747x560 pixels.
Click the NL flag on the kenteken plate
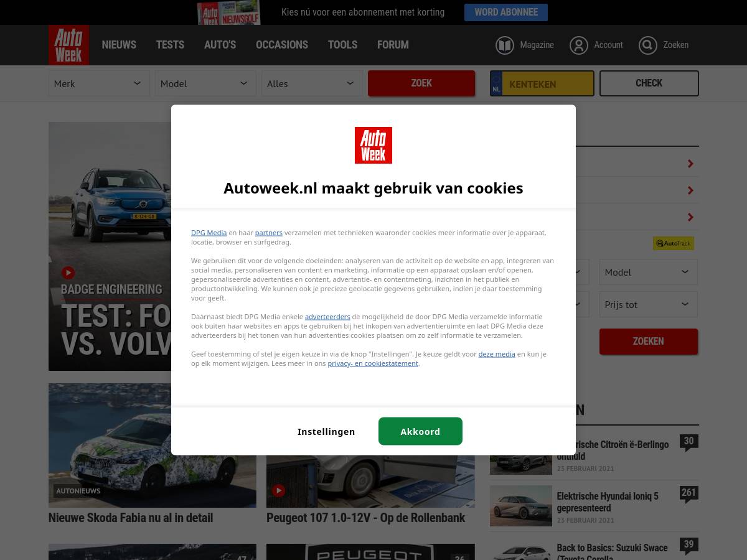pyautogui.click(x=496, y=83)
